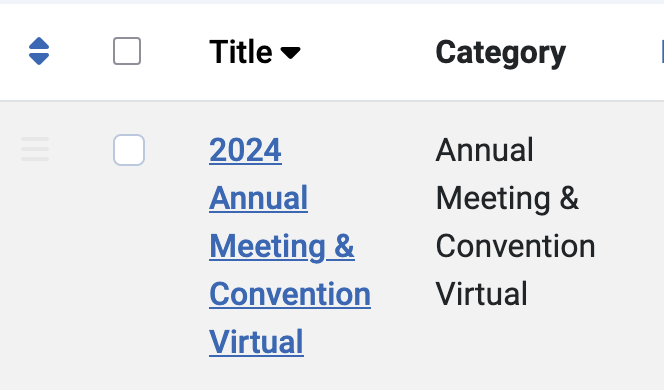Click the blue ordering sort arrows icon

[39, 51]
